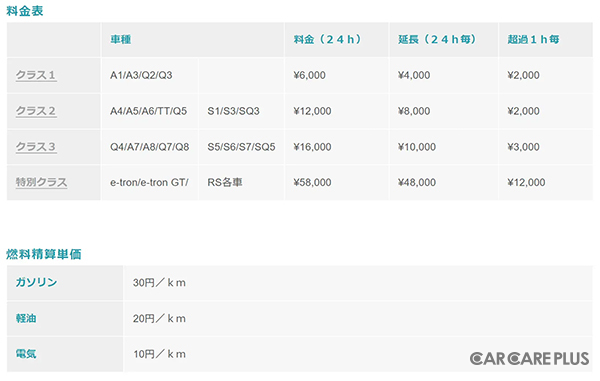Click the ガソリン row label
600x381 pixels.
click(x=36, y=282)
